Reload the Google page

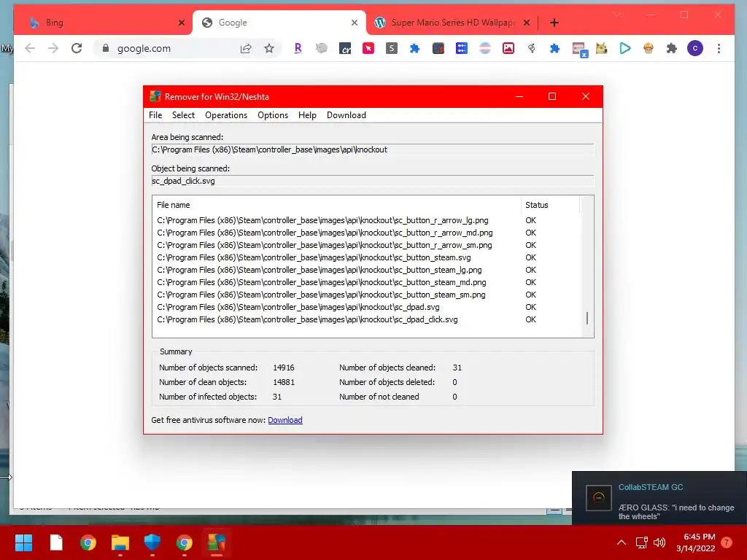[x=77, y=48]
